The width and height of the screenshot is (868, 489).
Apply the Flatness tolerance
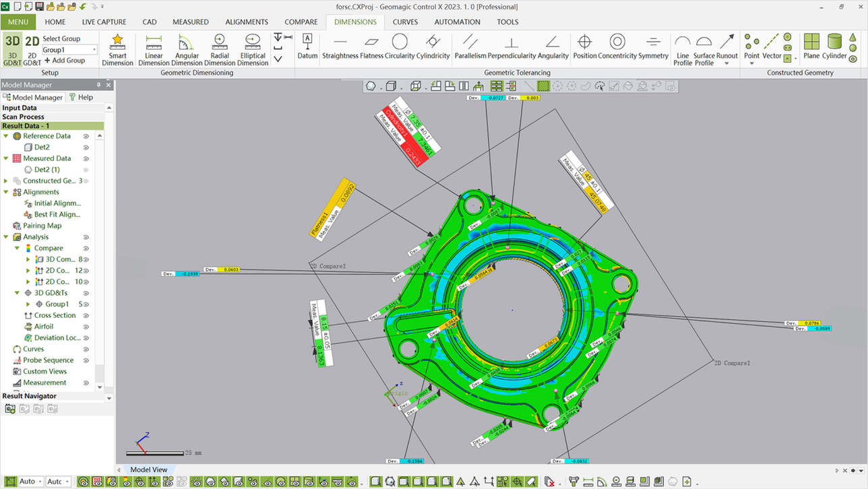point(371,46)
